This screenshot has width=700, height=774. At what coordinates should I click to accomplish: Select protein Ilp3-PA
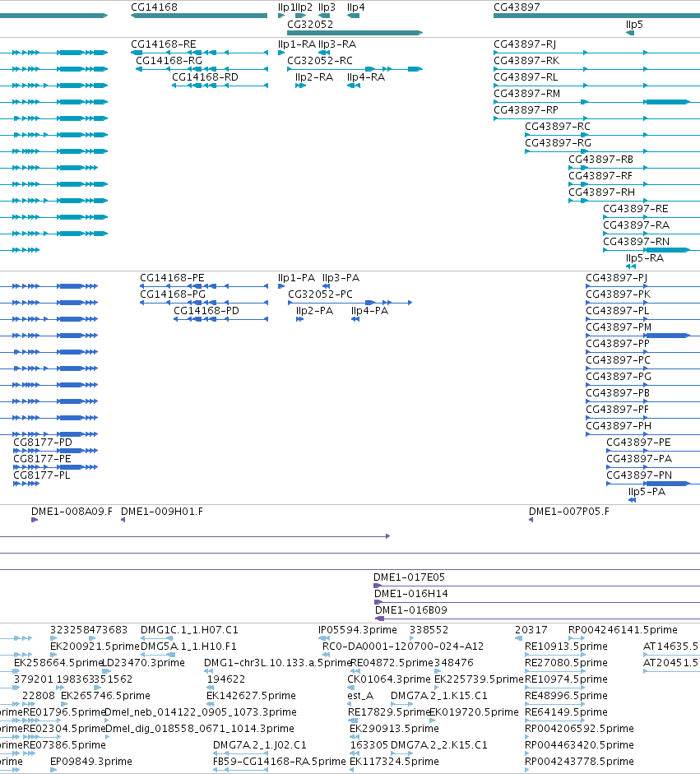[x=326, y=286]
